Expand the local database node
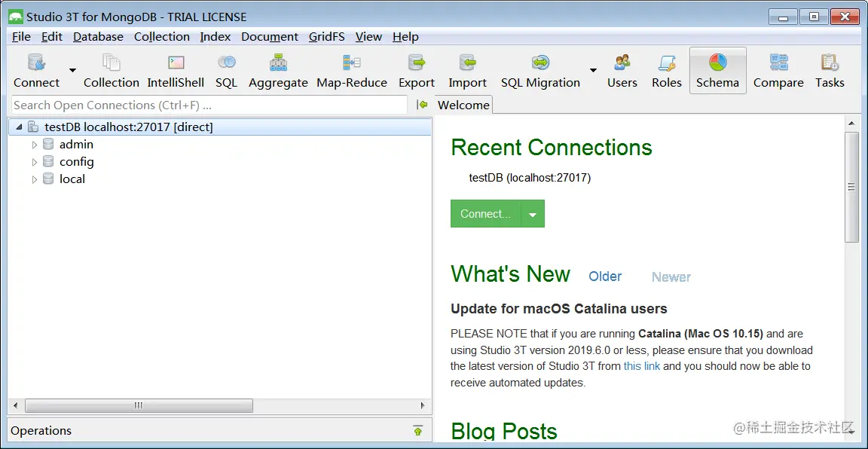Viewport: 868px width, 449px height. (x=35, y=179)
